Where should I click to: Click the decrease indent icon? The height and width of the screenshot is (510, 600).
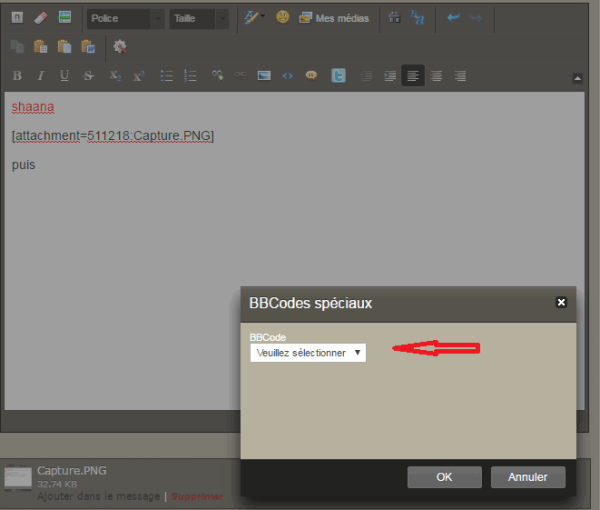366,76
